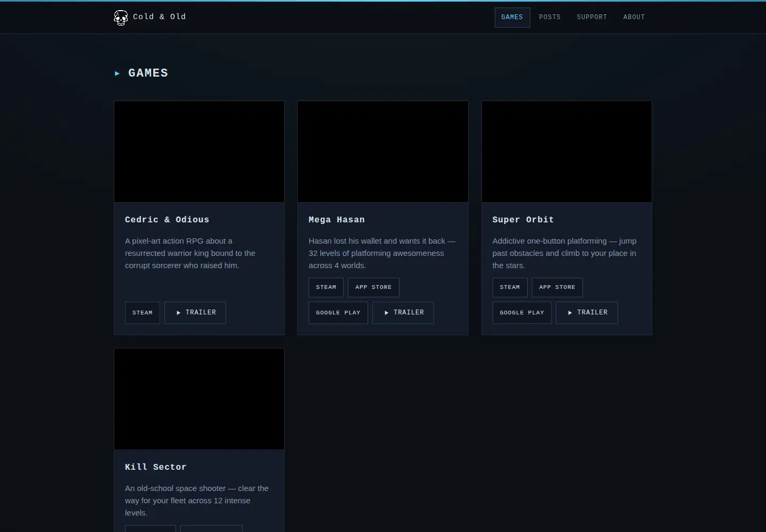Click the Cedric & Odious thumbnail
Viewport: 766px width, 532px height.
[x=199, y=152]
